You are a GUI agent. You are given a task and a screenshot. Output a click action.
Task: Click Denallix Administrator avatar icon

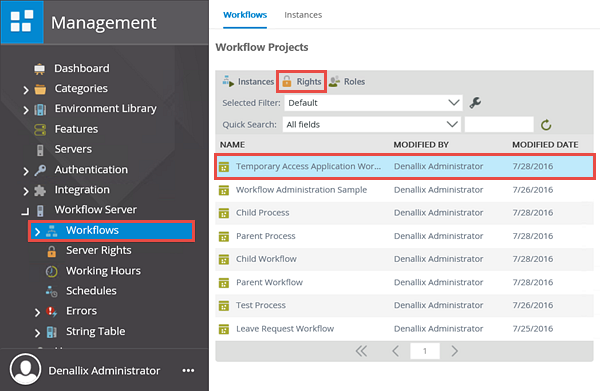point(25,369)
